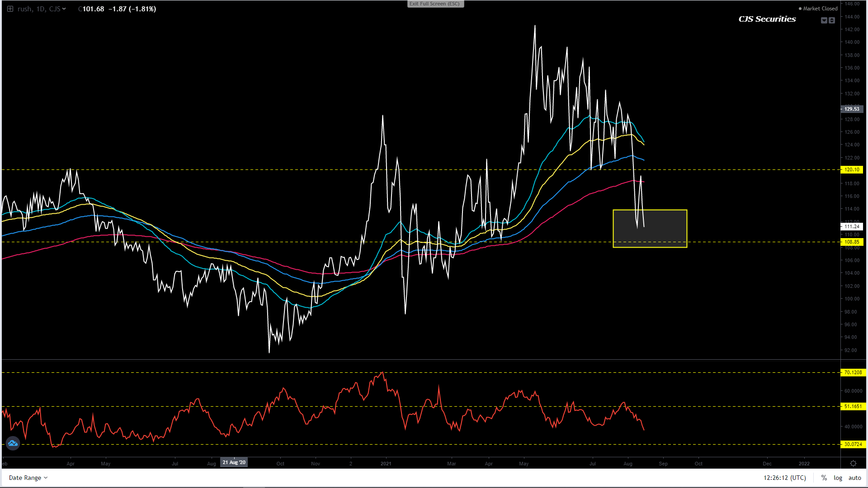The height and width of the screenshot is (488, 868).
Task: Click the blue cloud logo icon
Action: pyautogui.click(x=13, y=443)
